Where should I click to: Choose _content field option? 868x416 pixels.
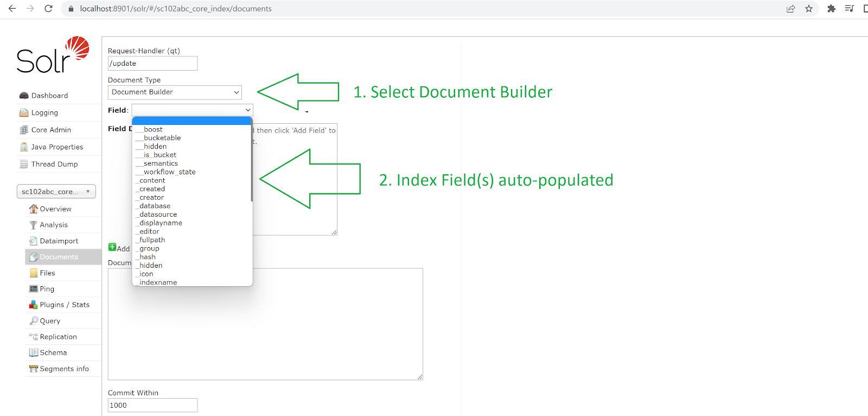192,180
